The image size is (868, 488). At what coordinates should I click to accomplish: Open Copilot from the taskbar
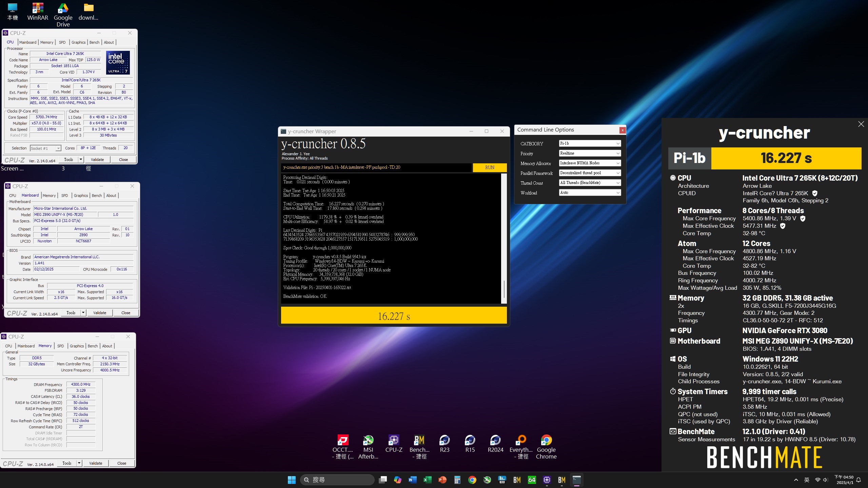click(398, 480)
